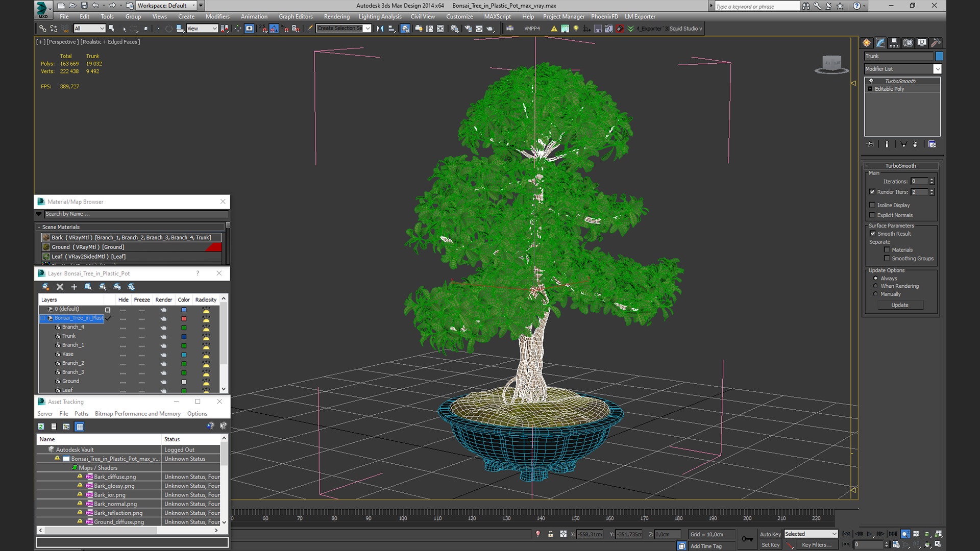Click the Iterations value field
This screenshot has width=980, height=551.
click(920, 181)
